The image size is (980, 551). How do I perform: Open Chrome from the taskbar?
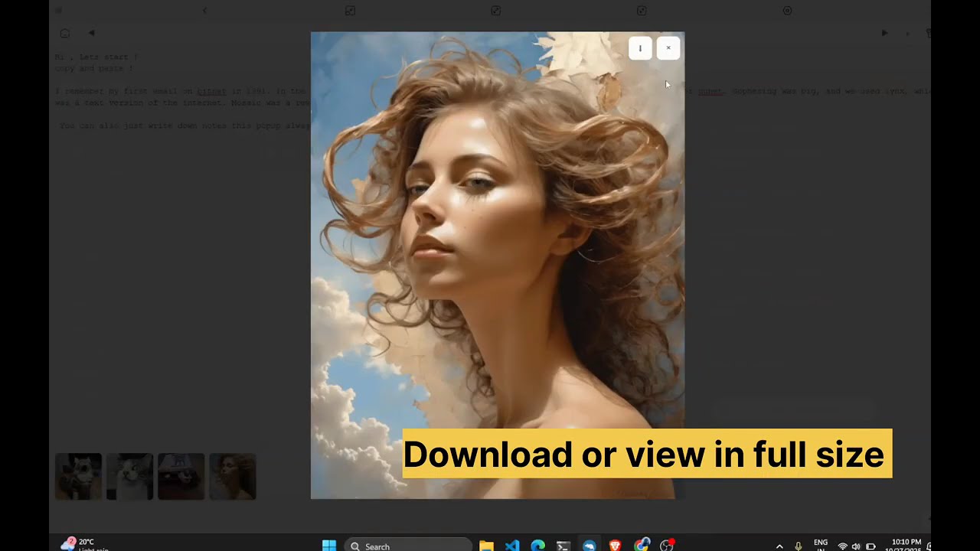pyautogui.click(x=641, y=546)
